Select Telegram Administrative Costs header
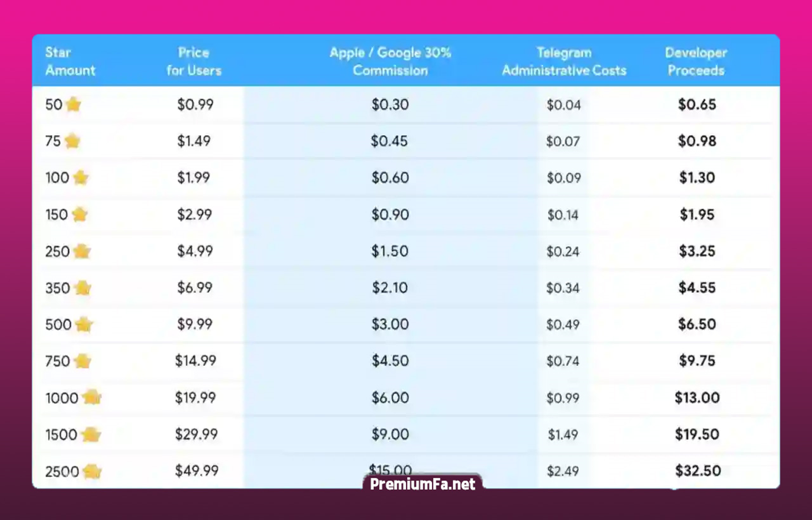Viewport: 812px width, 520px height. [564, 61]
